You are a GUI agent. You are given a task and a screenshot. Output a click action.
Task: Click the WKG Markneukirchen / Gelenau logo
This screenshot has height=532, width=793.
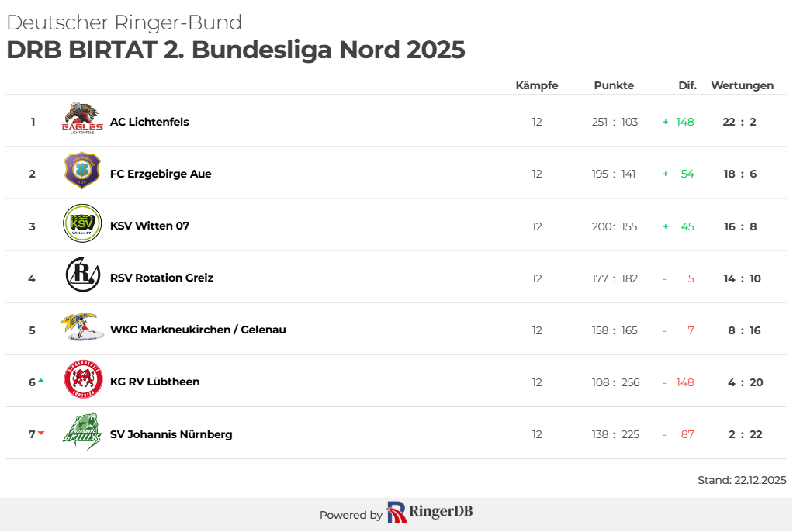click(x=82, y=327)
